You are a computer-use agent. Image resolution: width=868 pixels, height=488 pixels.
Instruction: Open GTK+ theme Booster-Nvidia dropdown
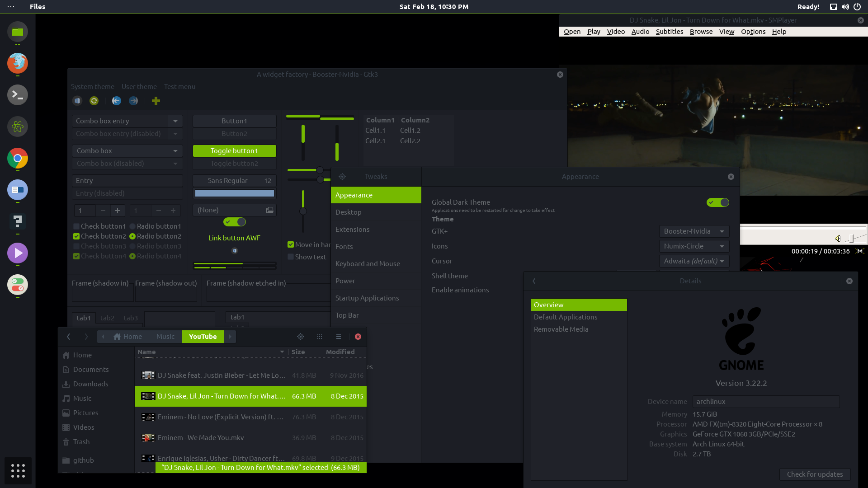click(x=694, y=231)
